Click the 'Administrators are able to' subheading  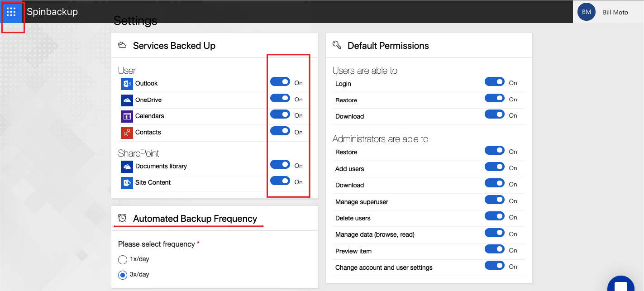click(380, 138)
